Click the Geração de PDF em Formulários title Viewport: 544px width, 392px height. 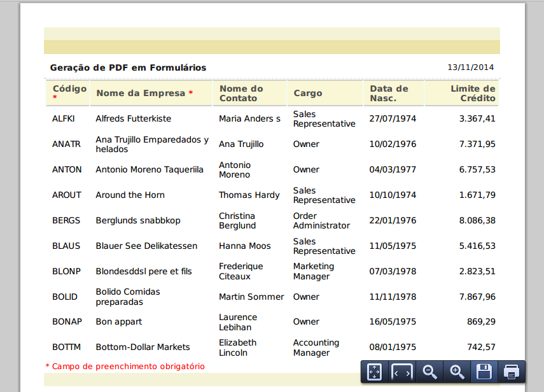click(128, 67)
